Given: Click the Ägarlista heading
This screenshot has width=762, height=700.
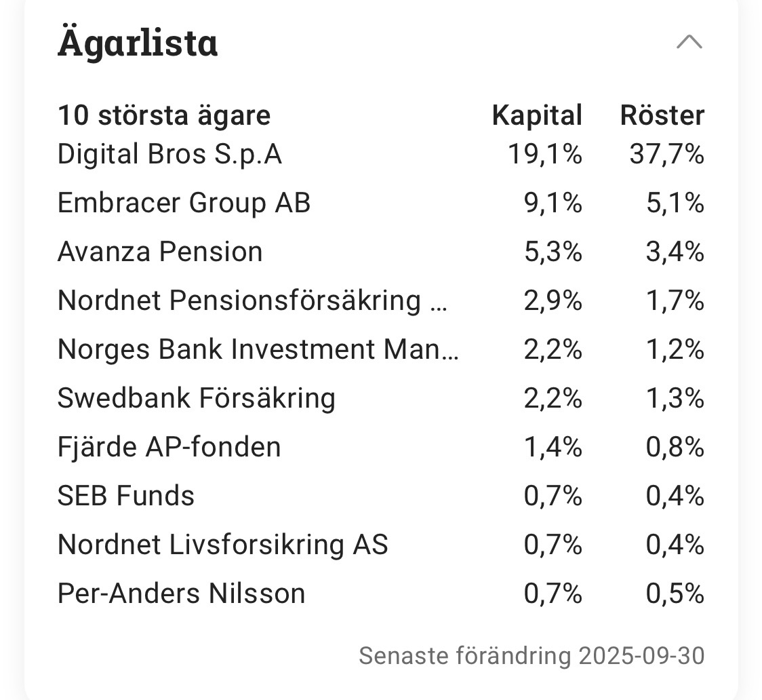Looking at the screenshot, I should pos(138,43).
